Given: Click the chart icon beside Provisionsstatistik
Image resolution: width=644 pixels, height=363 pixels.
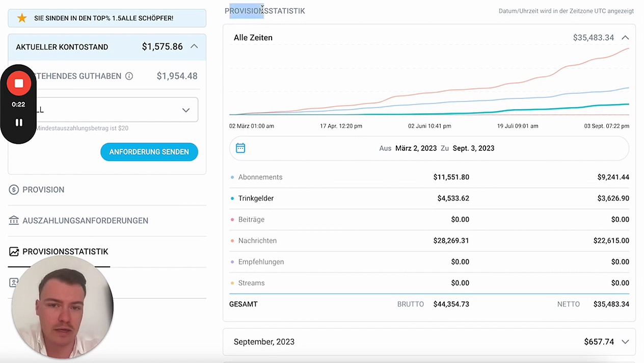Looking at the screenshot, I should click(x=14, y=252).
